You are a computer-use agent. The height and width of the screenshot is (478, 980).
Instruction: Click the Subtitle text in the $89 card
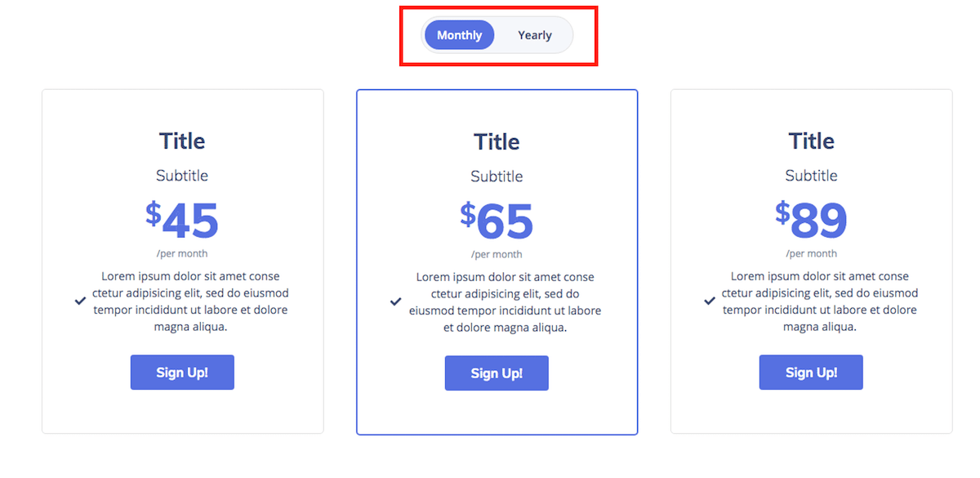(x=811, y=176)
